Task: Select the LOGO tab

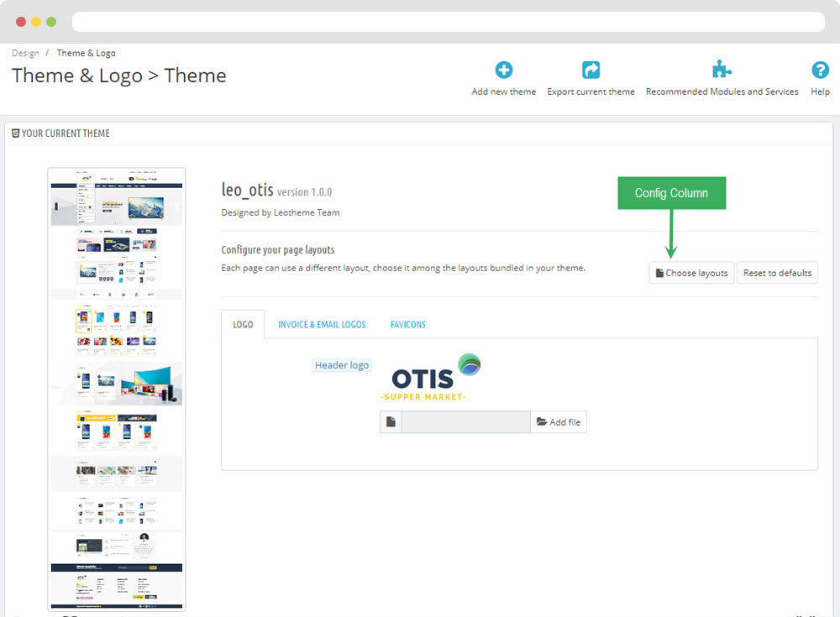Action: (243, 324)
